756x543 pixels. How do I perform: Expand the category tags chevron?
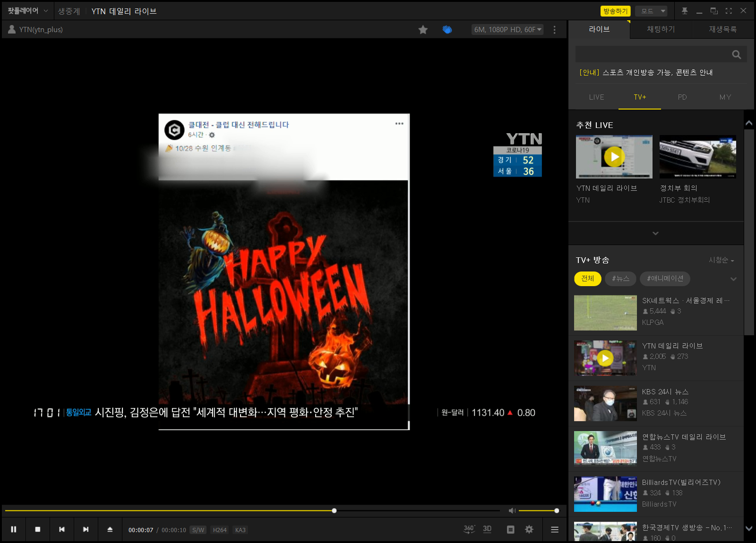tap(733, 279)
